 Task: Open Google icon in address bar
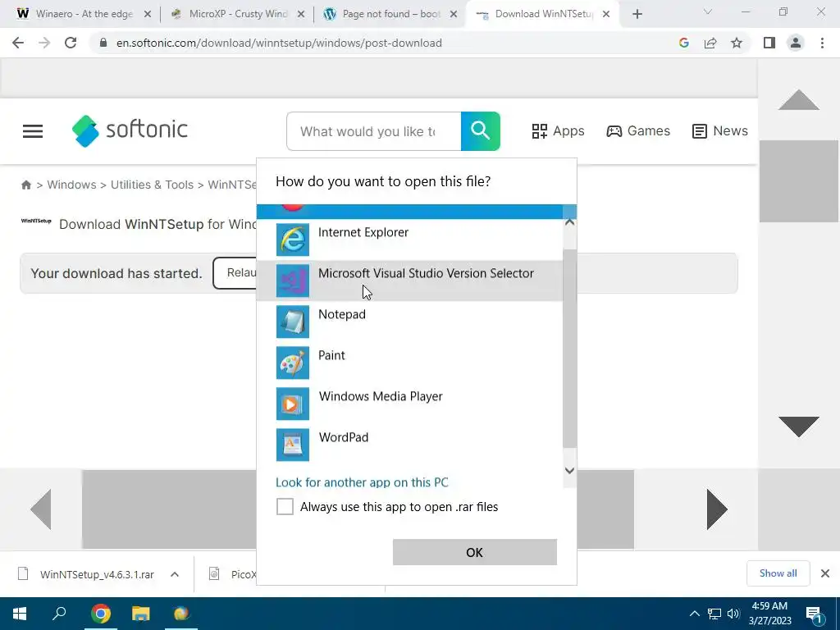click(683, 43)
